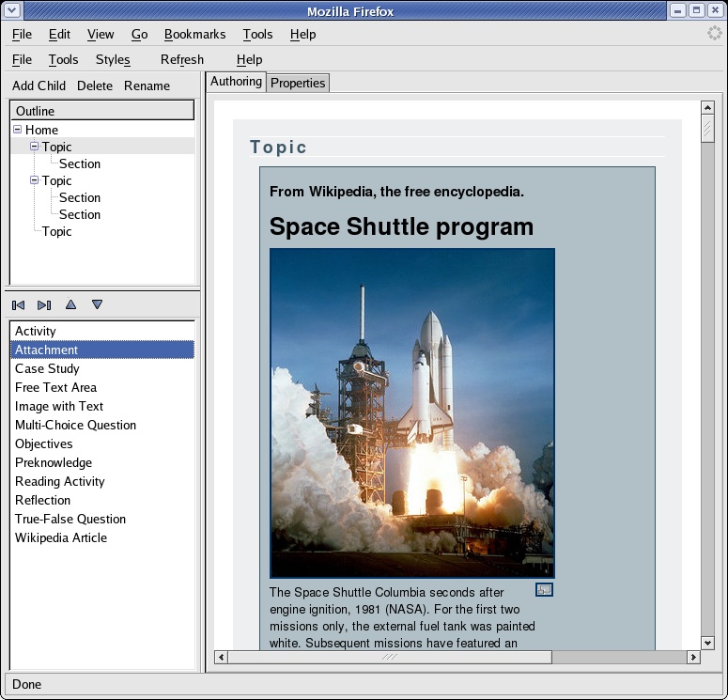Screen dimensions: 728x700
Task: Click the Delete button
Action: pyautogui.click(x=95, y=86)
